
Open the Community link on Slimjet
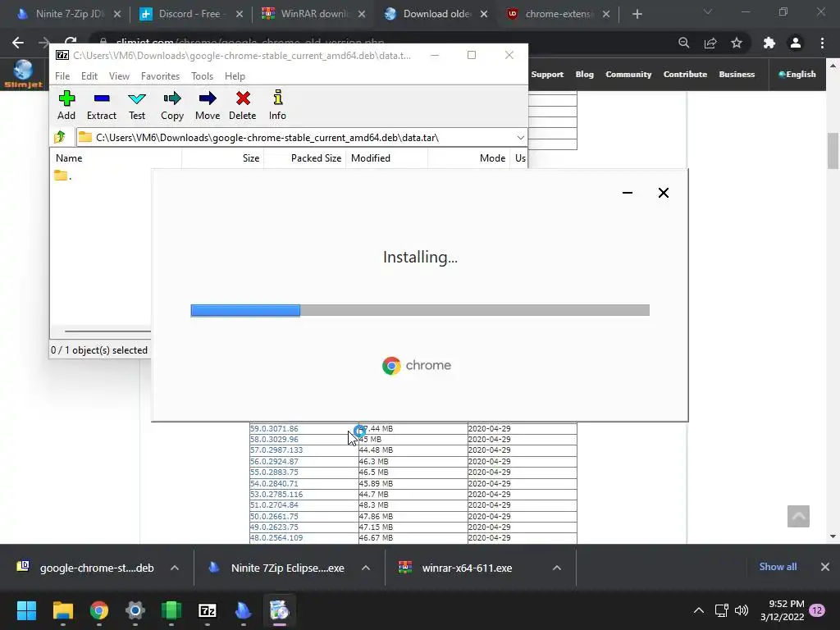628,75
